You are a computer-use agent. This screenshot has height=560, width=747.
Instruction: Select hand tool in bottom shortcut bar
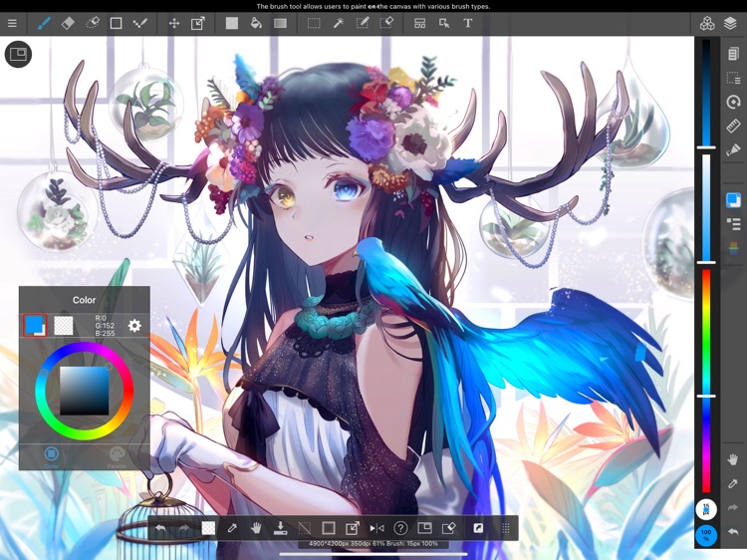coord(256,528)
